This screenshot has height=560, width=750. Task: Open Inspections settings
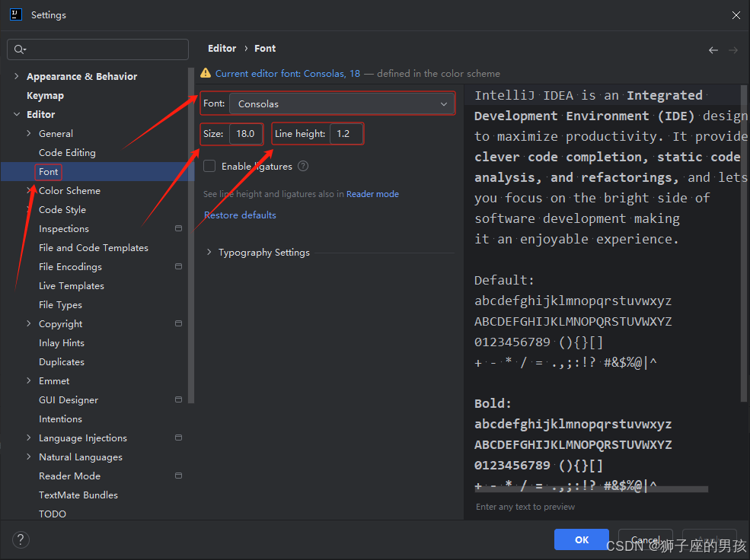[64, 229]
